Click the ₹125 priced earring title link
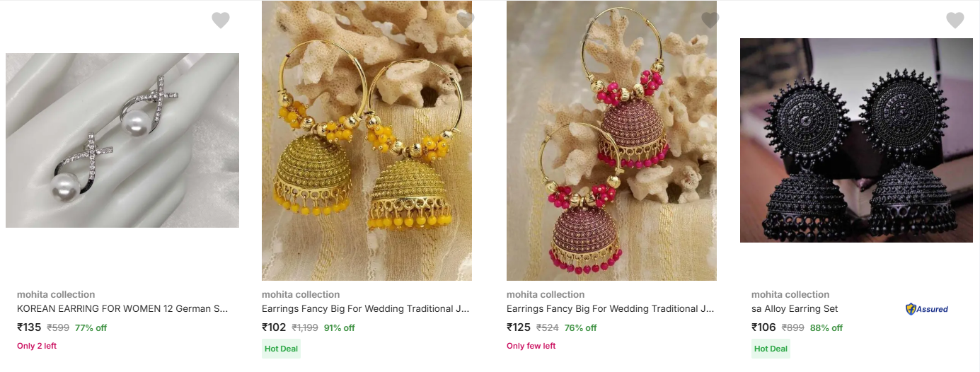 pyautogui.click(x=610, y=309)
